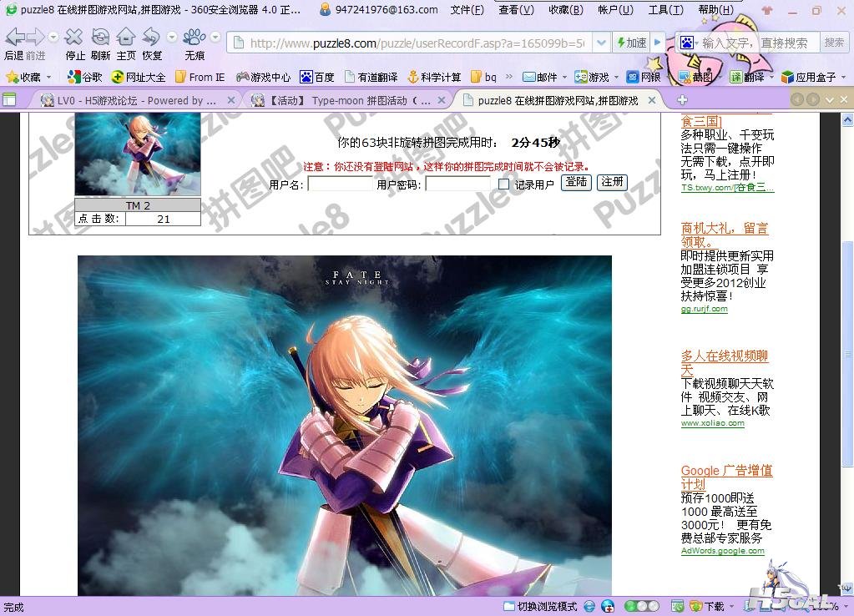Screen dimensions: 854x616
Task: Open the 查看(V) menu
Action: (516, 10)
